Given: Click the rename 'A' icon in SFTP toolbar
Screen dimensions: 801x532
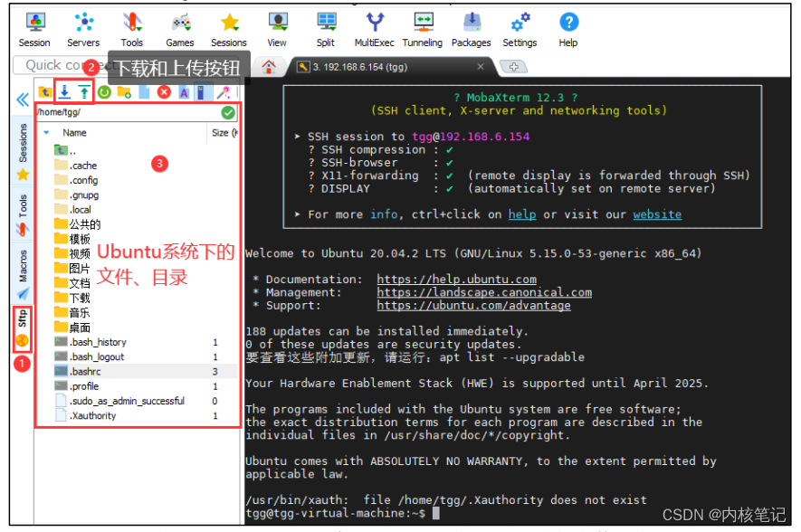Looking at the screenshot, I should 184,92.
